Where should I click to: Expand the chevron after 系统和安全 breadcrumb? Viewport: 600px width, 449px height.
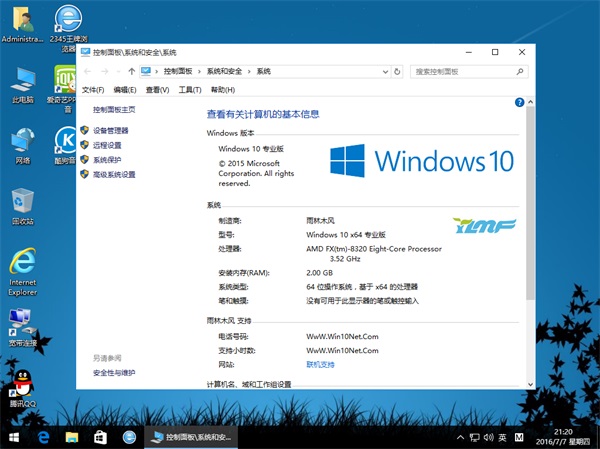click(x=249, y=72)
